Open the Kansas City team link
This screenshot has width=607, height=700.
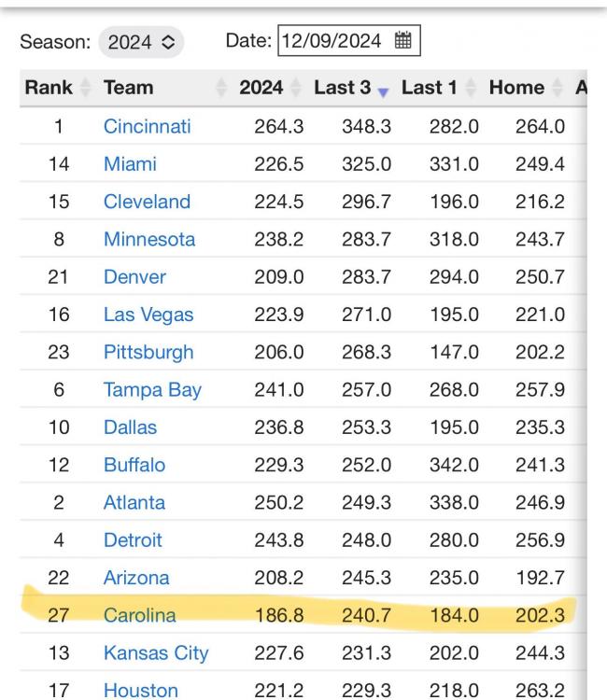(156, 653)
